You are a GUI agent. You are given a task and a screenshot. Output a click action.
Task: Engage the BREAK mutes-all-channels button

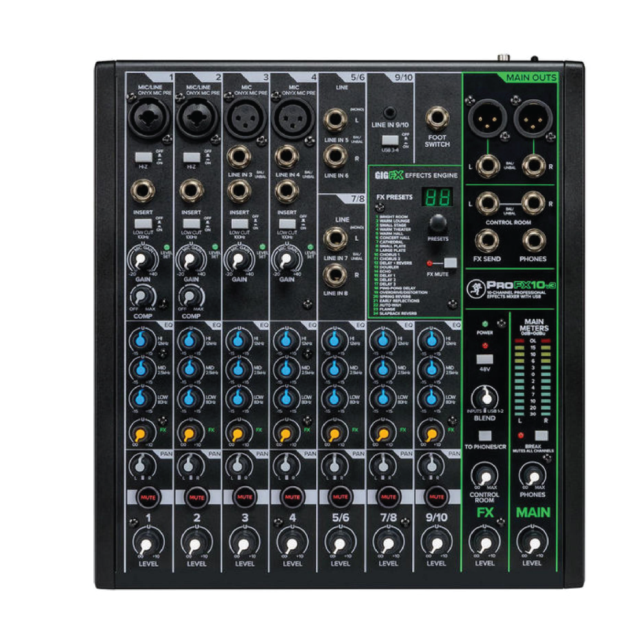click(542, 436)
